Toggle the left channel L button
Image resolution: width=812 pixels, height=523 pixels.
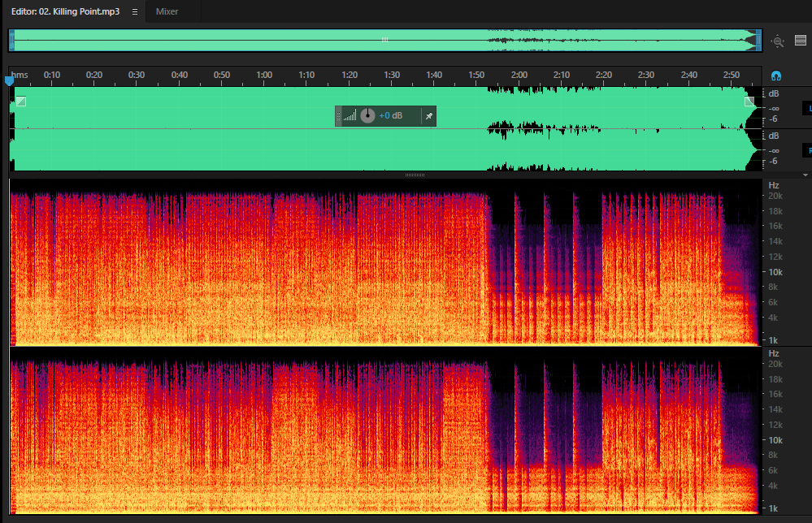coord(809,108)
